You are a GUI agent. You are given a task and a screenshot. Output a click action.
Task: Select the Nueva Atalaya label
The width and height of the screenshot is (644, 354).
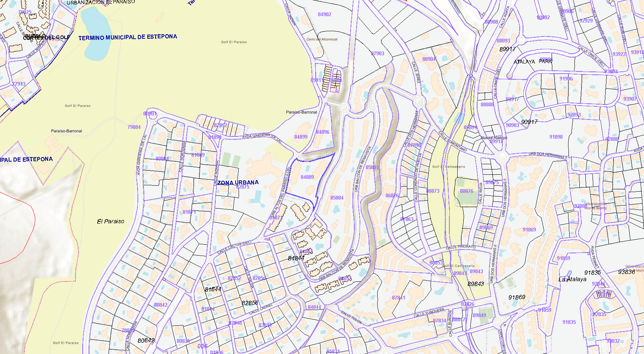click(494, 138)
